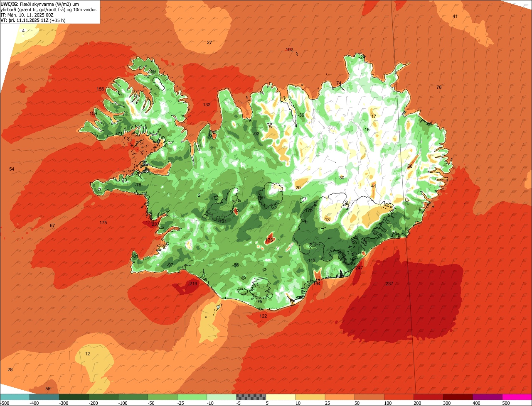Click the value 59 in the Westfjords
The image size is (532, 406).
[153, 72]
